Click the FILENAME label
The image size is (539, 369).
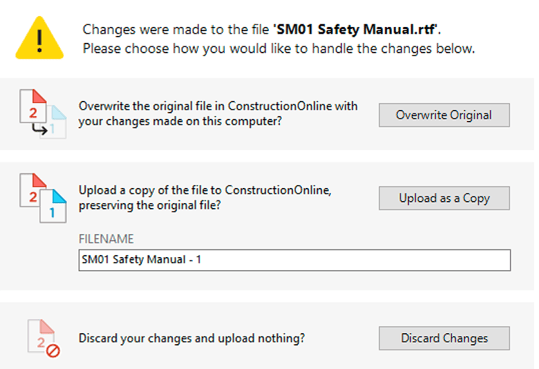[x=106, y=239]
